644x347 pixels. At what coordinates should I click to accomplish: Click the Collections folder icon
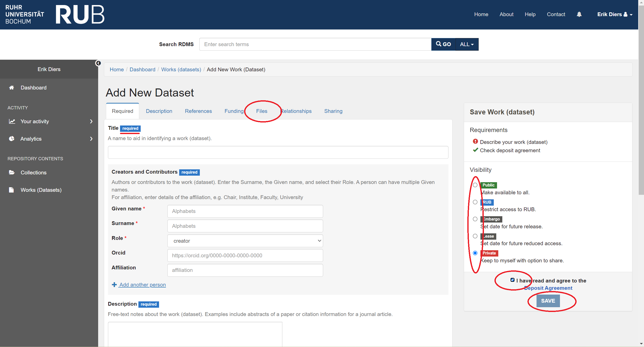click(12, 172)
